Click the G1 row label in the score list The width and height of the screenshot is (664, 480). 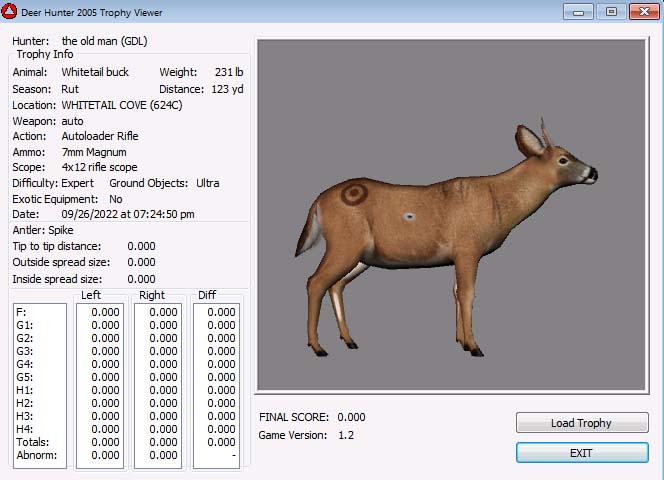[24, 325]
